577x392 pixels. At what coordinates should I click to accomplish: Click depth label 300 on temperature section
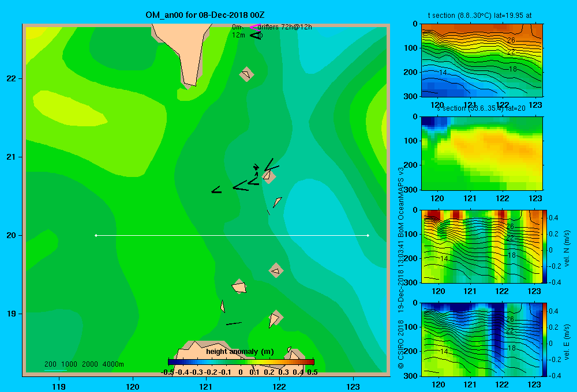(x=410, y=96)
